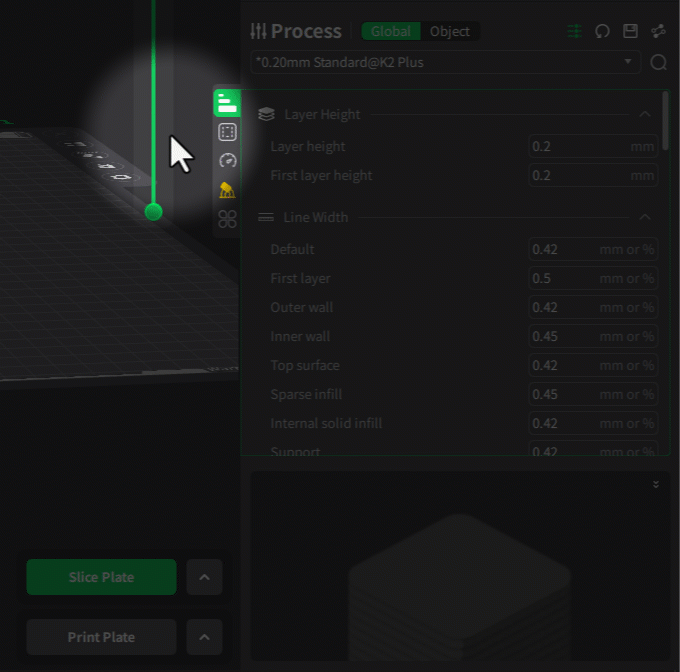
Task: Expand the Slice Plate options arrow
Action: (x=204, y=577)
